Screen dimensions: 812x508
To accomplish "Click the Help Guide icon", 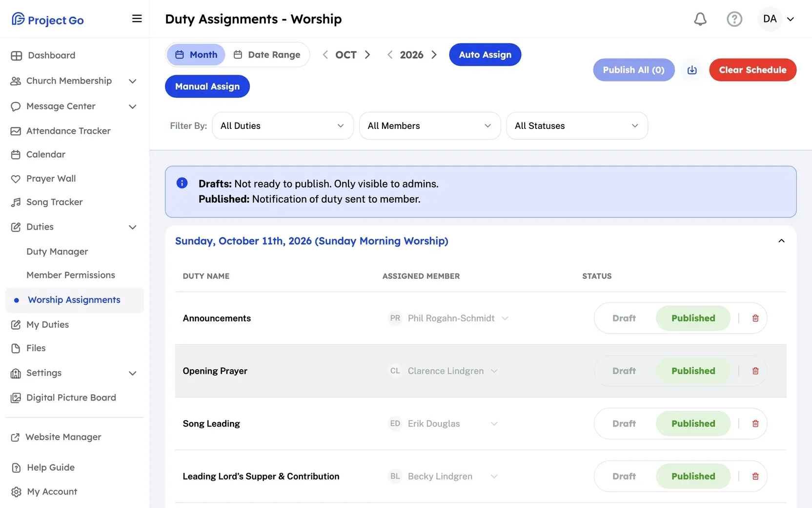I will (x=16, y=467).
